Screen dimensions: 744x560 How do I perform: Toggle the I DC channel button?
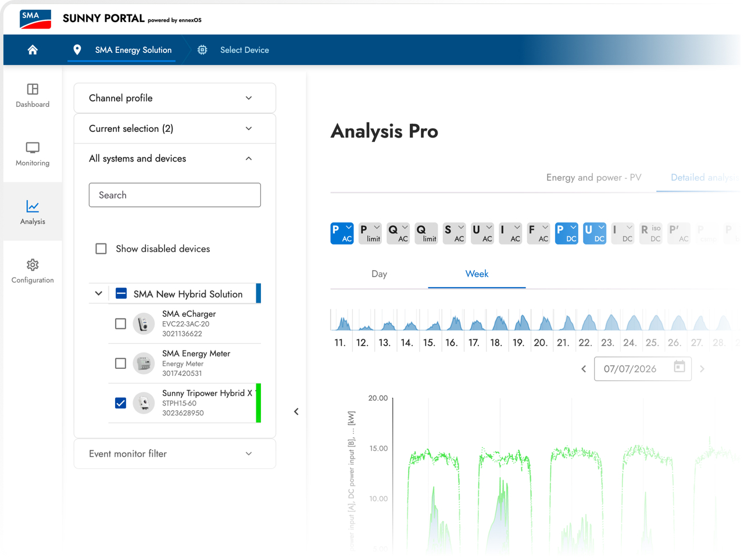(623, 234)
